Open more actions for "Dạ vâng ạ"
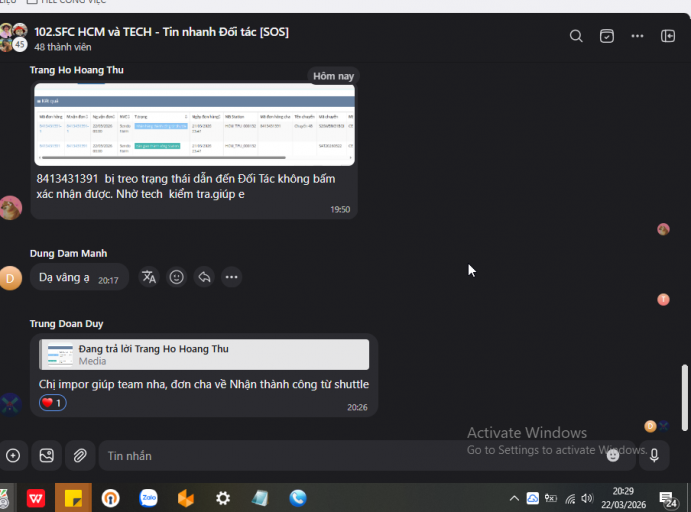Viewport: 691px width, 512px height. pyautogui.click(x=231, y=277)
